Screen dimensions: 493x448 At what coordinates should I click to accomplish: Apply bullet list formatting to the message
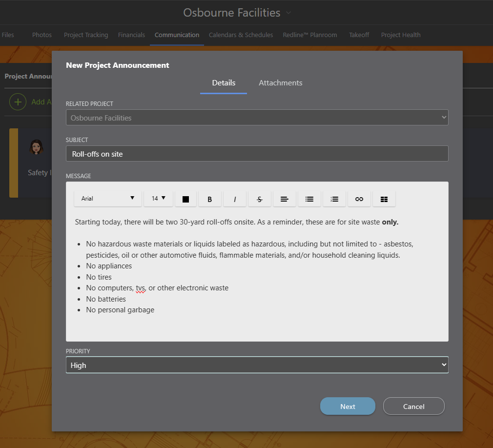coord(309,199)
